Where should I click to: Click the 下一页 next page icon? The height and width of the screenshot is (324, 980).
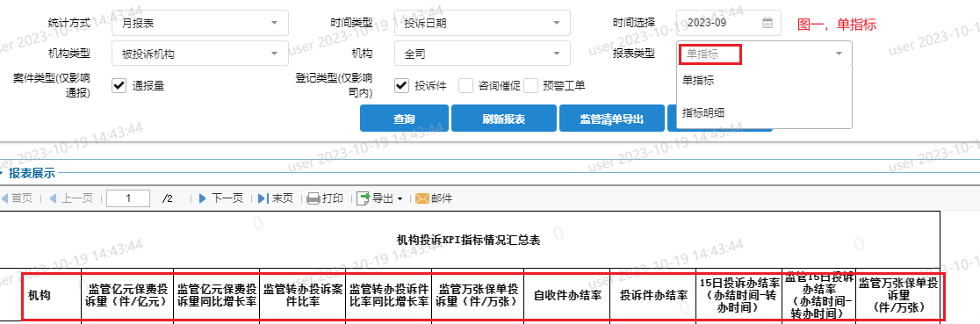pos(203,198)
